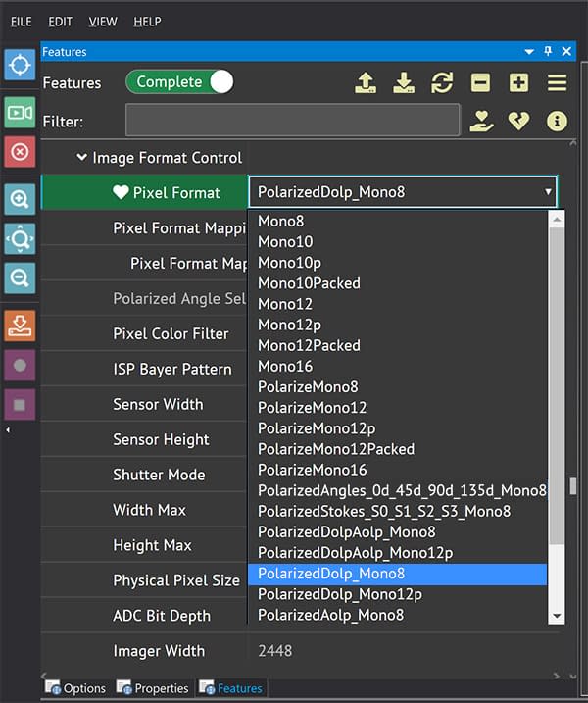Switch to the Options tab
This screenshot has height=703, width=588.
(x=75, y=688)
